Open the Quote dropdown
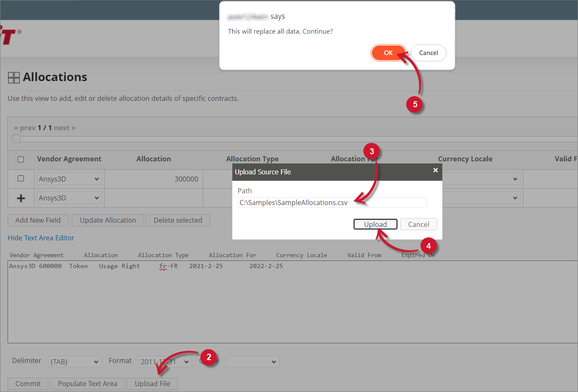The width and height of the screenshot is (578, 392). click(252, 361)
